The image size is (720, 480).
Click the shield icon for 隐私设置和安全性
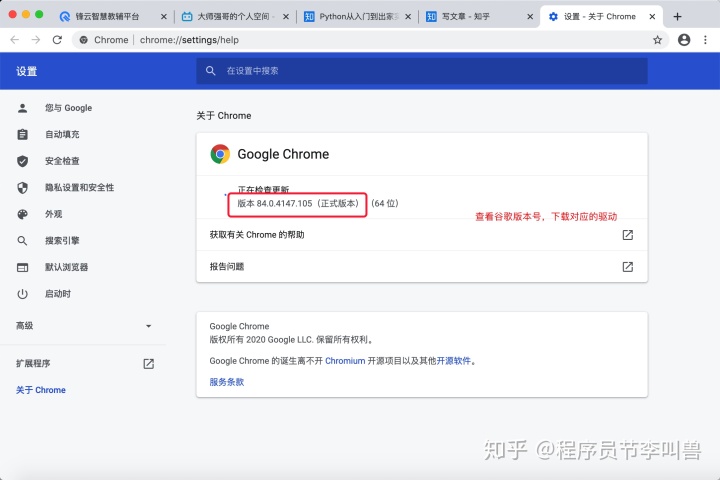(x=22, y=187)
